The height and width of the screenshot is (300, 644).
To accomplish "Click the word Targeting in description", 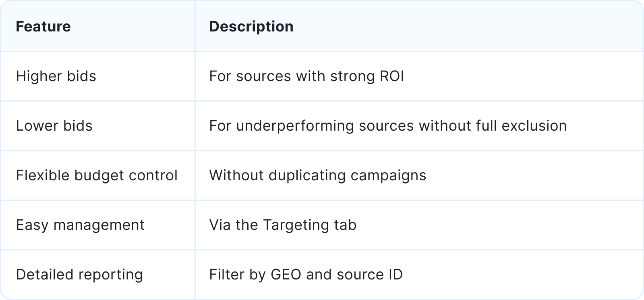I will [296, 225].
